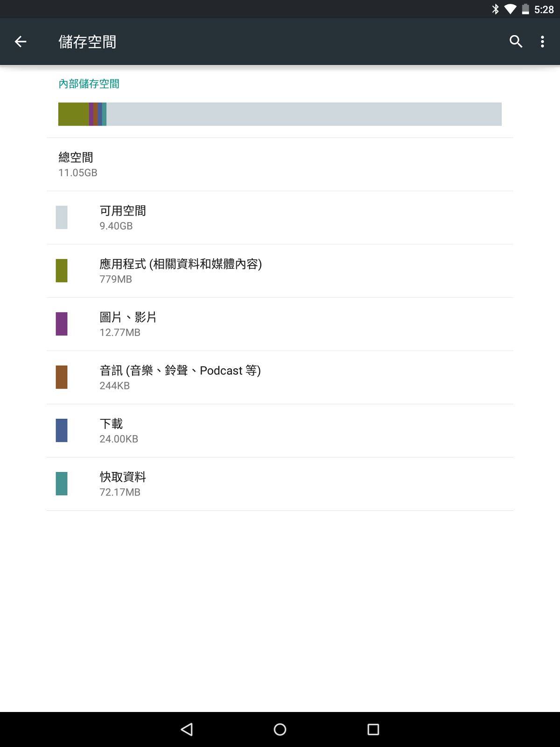The width and height of the screenshot is (560, 747).
Task: Tap the battery status icon
Action: [x=525, y=9]
